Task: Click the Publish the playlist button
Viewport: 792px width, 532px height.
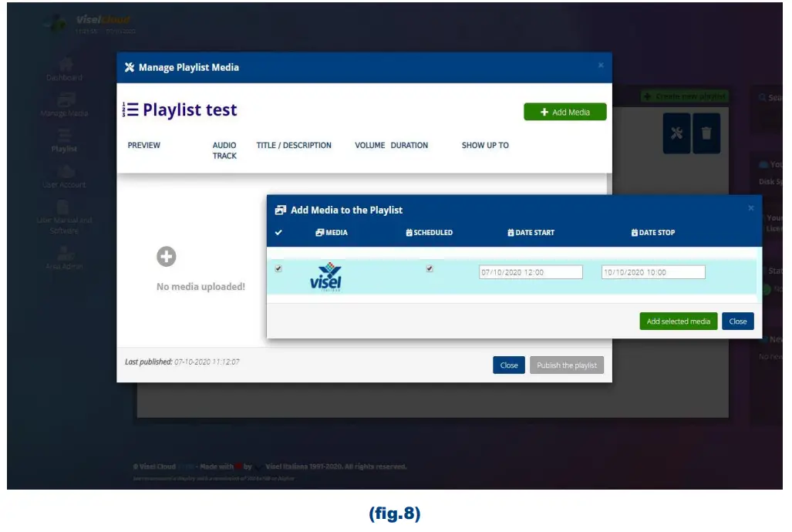Action: tap(566, 365)
